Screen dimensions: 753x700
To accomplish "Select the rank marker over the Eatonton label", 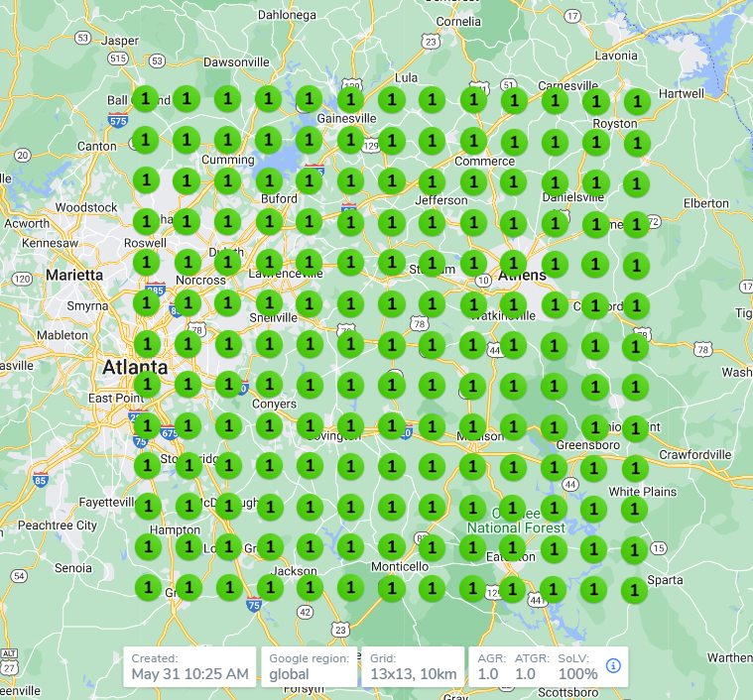I will [x=512, y=547].
